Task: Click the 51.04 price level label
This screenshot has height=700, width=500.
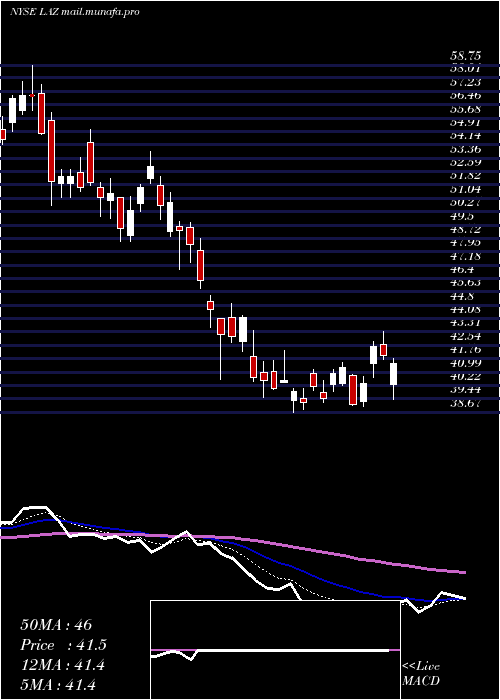Action: click(x=465, y=190)
